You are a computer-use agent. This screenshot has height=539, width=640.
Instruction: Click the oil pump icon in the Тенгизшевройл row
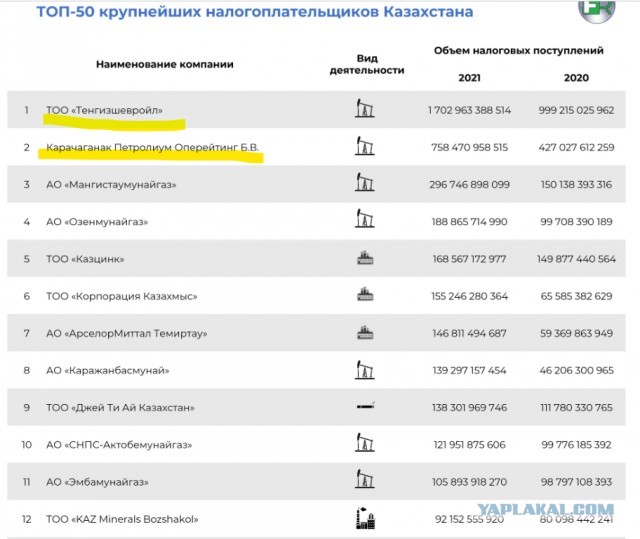pyautogui.click(x=364, y=109)
